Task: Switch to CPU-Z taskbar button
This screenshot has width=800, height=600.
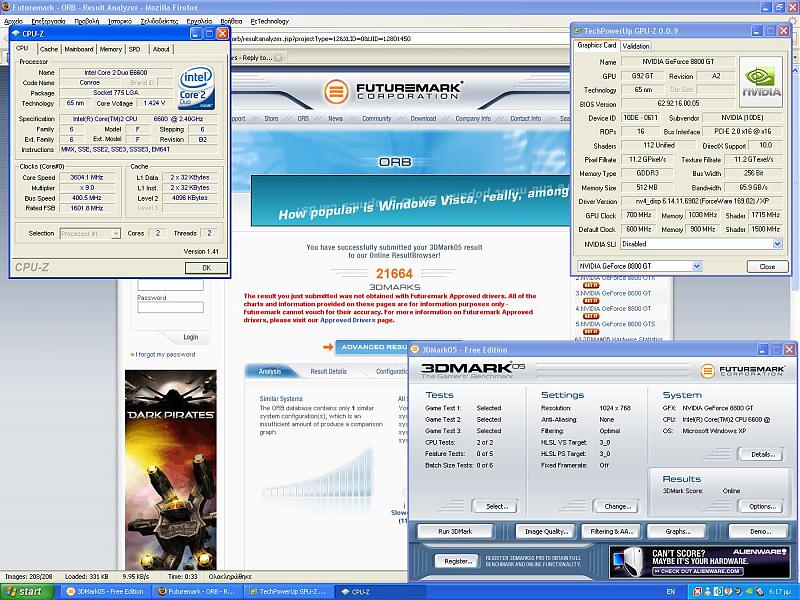Action: pos(380,592)
